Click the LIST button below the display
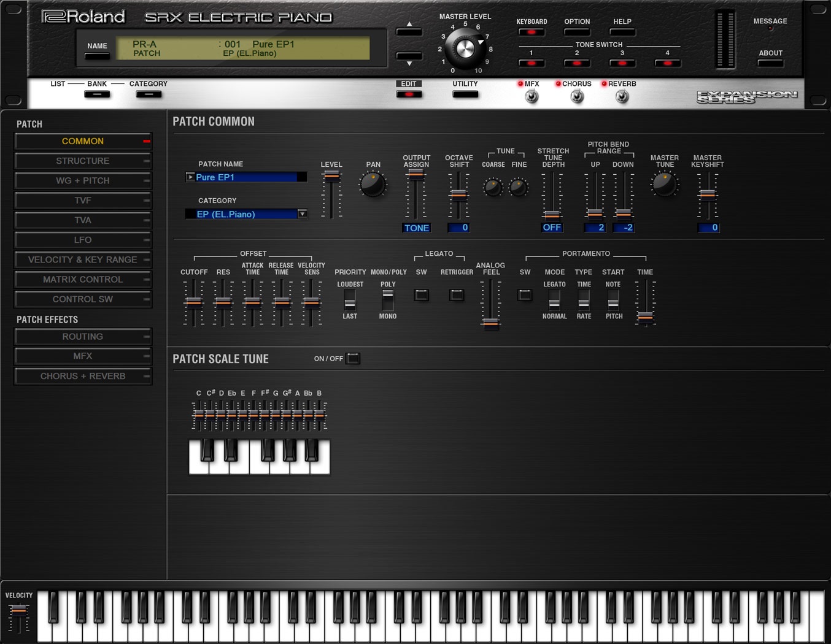The height and width of the screenshot is (644, 831). point(96,93)
